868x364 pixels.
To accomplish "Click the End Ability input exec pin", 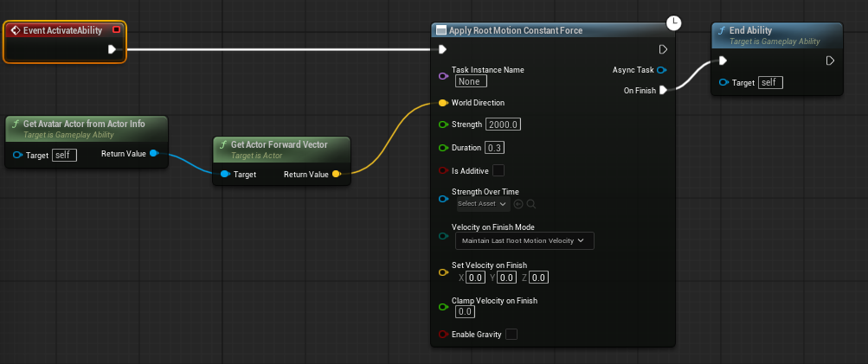I will coord(723,61).
